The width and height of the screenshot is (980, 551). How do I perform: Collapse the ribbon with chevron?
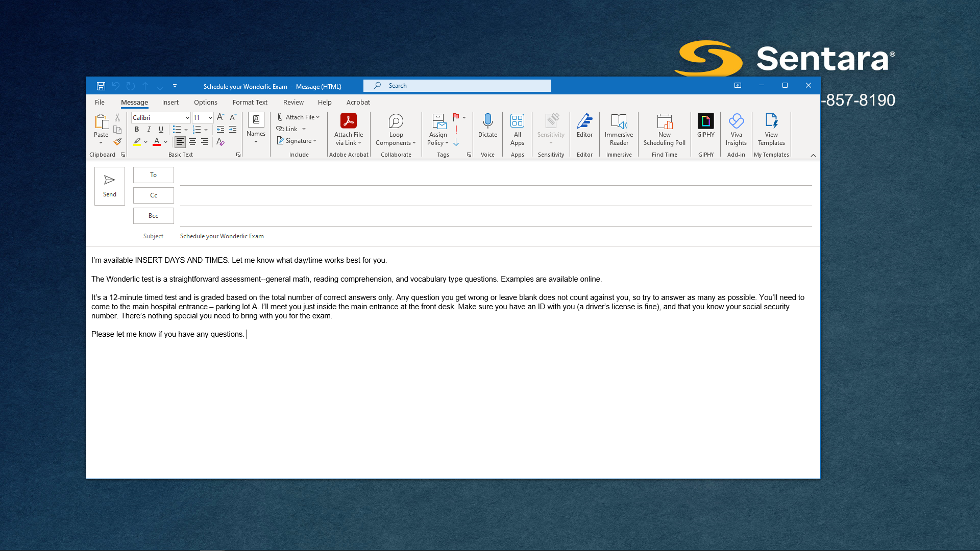coord(813,155)
